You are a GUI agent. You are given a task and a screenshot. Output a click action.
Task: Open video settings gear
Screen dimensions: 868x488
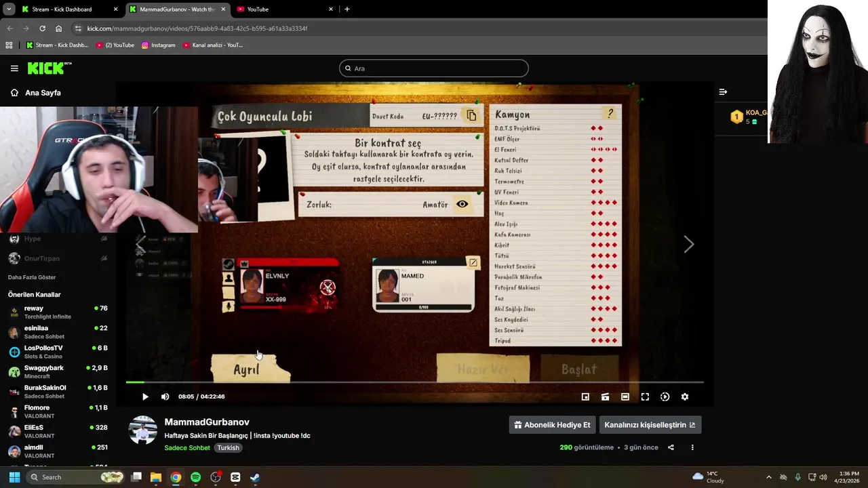pyautogui.click(x=685, y=396)
